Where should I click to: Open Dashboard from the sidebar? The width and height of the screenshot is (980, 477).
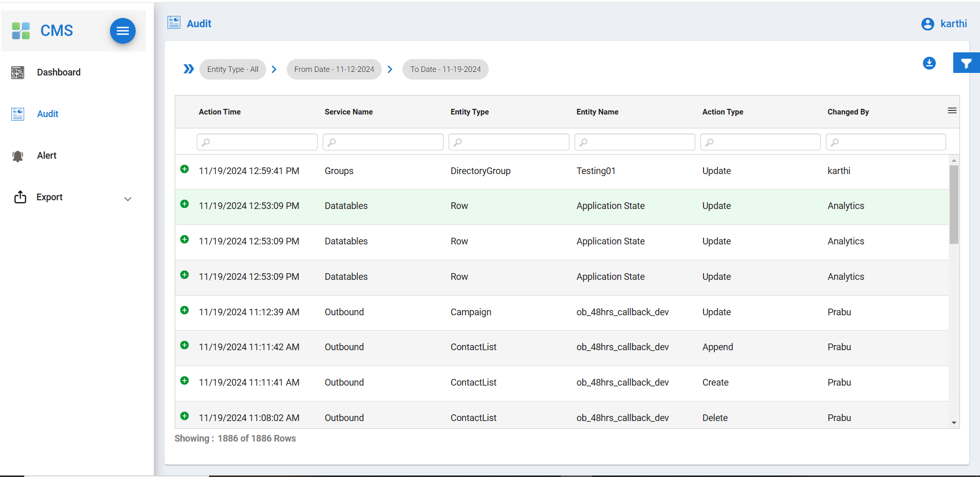pyautogui.click(x=59, y=72)
